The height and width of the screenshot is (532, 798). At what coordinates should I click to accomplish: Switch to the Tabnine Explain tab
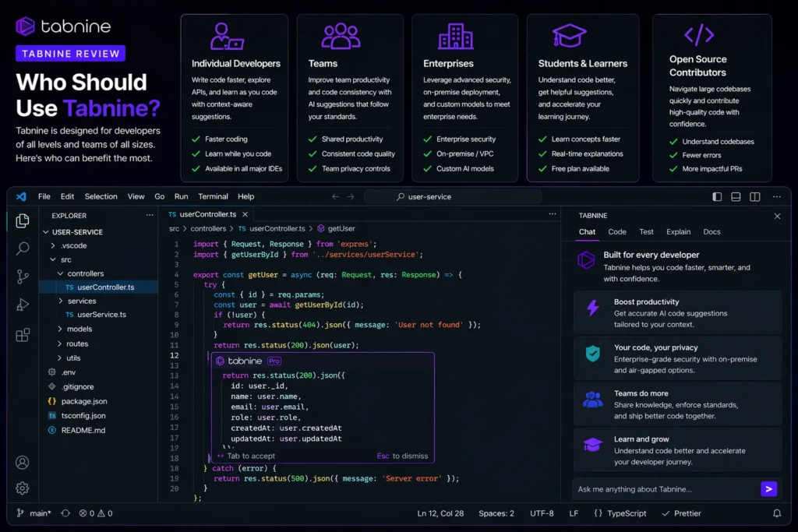(x=679, y=232)
